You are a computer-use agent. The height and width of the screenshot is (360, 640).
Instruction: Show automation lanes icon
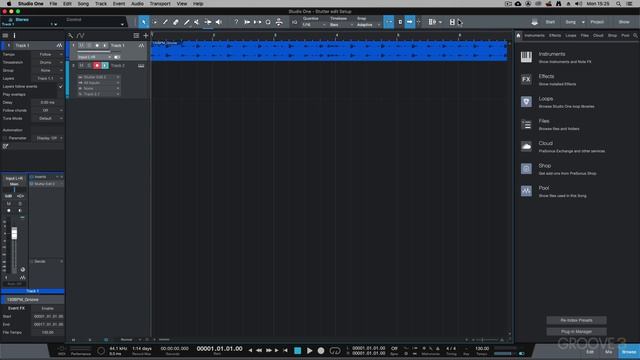[x=80, y=36]
